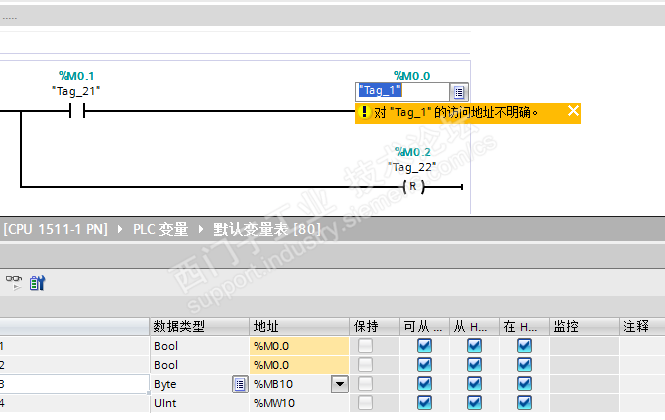Uncheck 从 H checkbox in second Bool row
Image resolution: width=665 pixels, height=420 pixels.
click(474, 365)
